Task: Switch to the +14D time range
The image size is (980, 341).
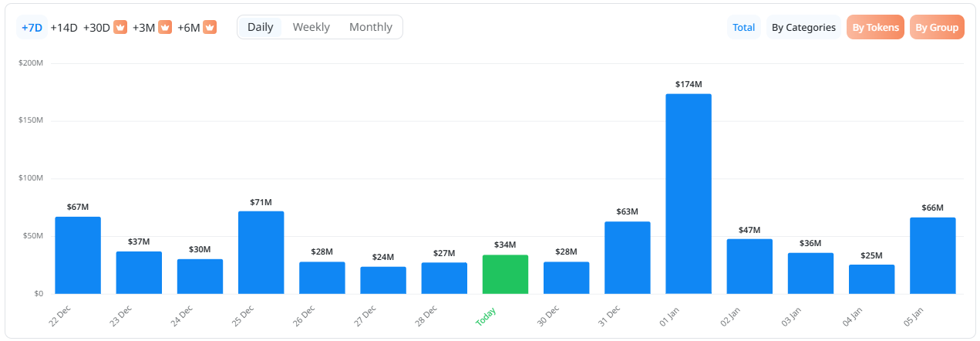Action: point(64,27)
